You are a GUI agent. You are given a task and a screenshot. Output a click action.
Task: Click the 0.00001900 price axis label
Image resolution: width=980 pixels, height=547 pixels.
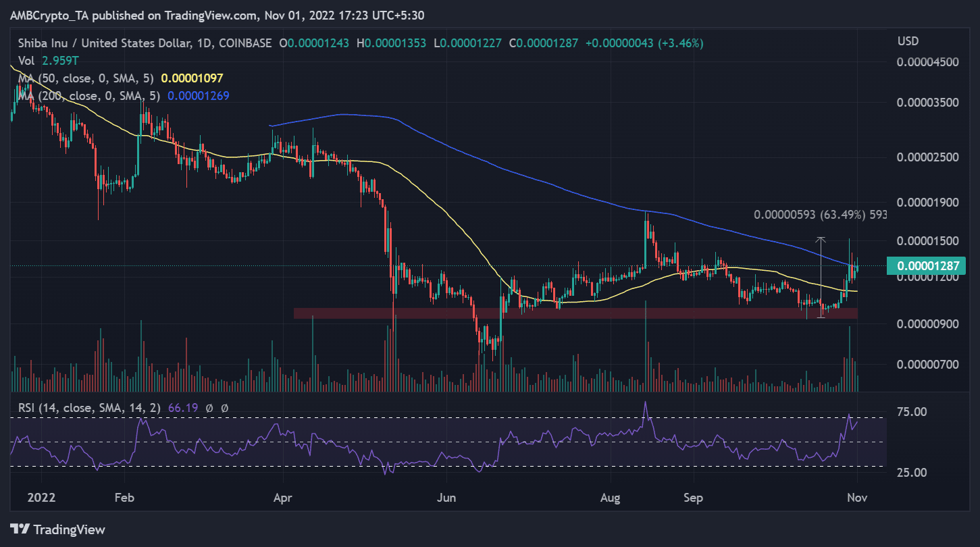927,202
